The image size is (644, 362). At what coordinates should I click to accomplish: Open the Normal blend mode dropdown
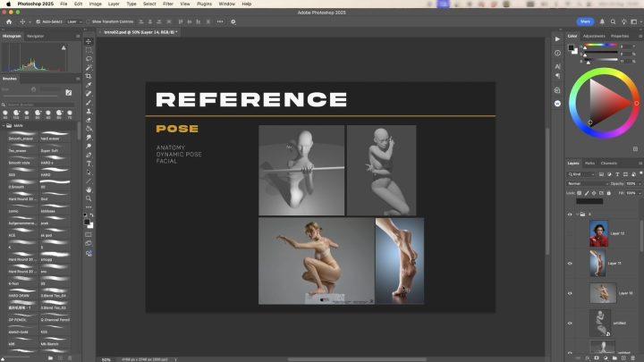point(586,183)
